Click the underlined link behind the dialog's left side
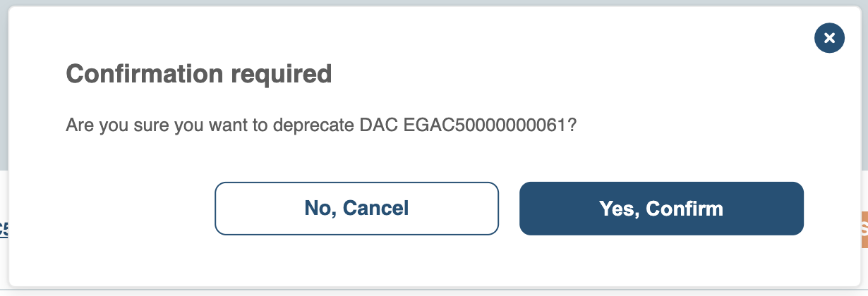 click(4, 229)
